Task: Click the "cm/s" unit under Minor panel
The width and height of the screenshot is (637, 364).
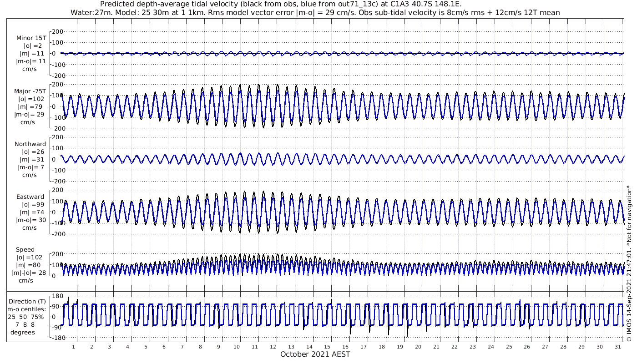Action: tap(30, 69)
